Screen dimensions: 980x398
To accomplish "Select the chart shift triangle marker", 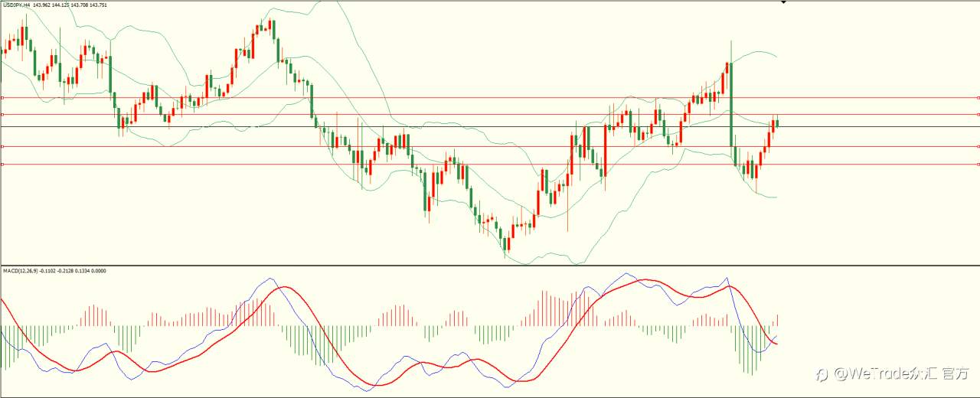I will coord(783,3).
